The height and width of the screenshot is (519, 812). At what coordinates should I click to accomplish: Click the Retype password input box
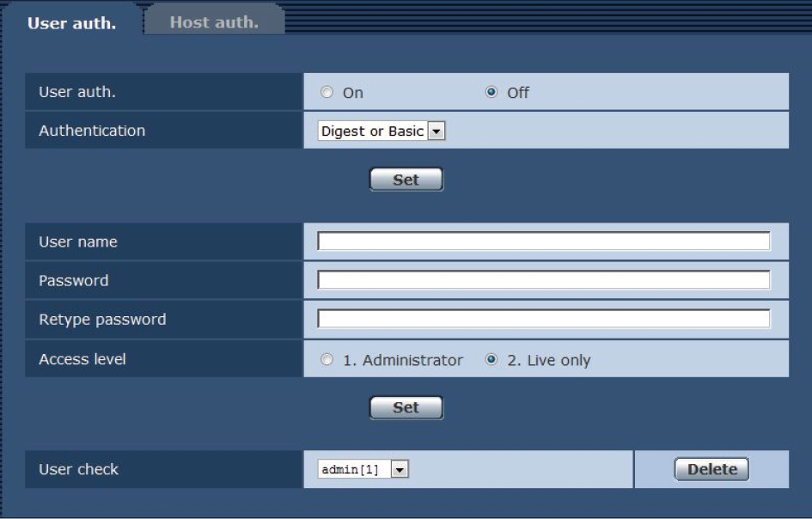[543, 320]
